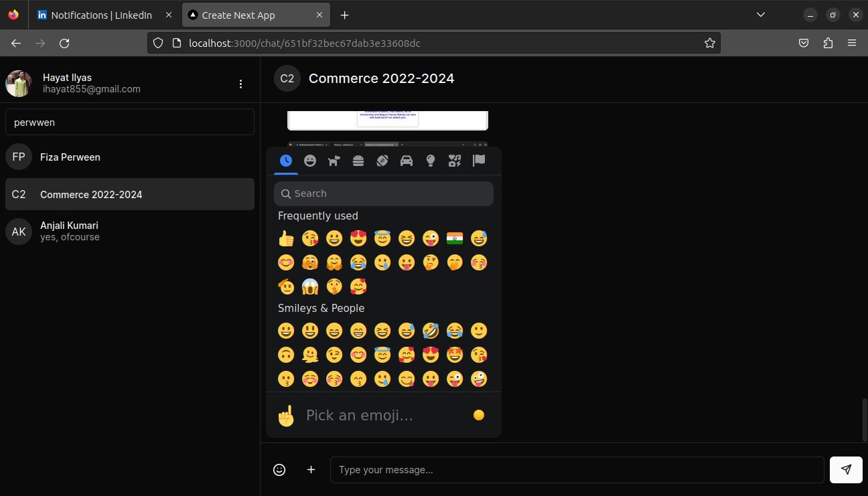Viewport: 868px width, 496px height.
Task: Open the three-dot profile menu
Action: (241, 84)
